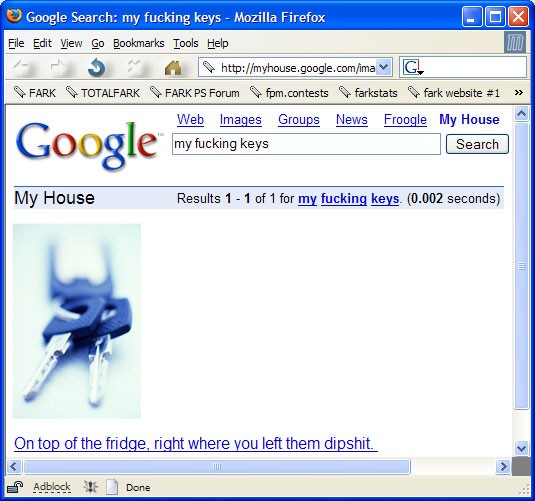Click the 'fucking' link in results header
535x501 pixels.
pos(344,199)
